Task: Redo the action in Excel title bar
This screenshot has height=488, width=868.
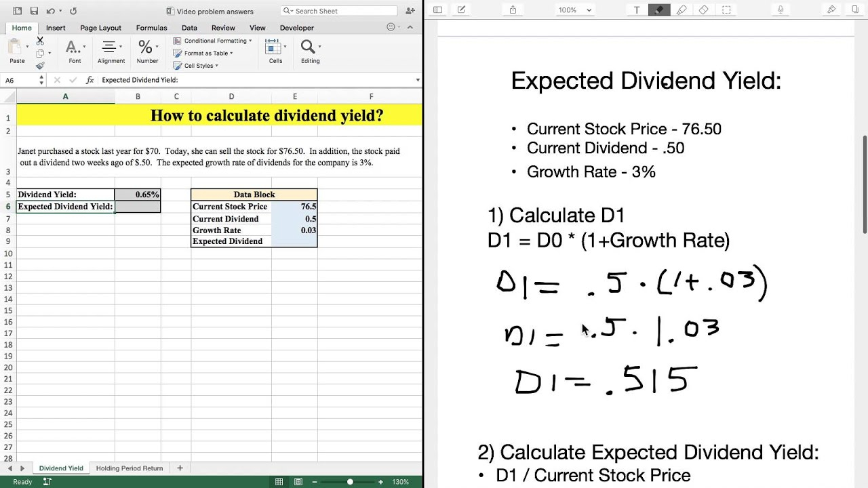Action: pos(73,11)
